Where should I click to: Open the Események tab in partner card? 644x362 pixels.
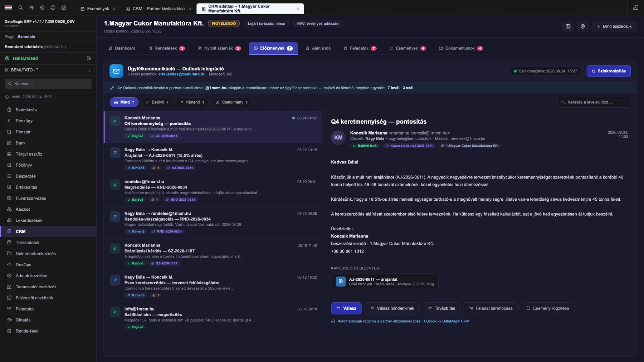pos(408,48)
